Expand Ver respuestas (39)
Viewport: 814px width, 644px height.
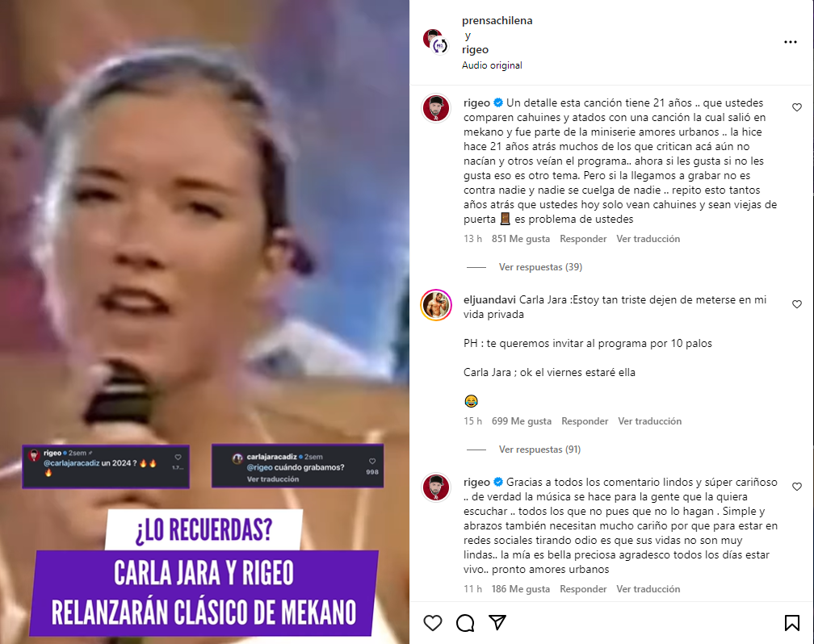(x=540, y=267)
